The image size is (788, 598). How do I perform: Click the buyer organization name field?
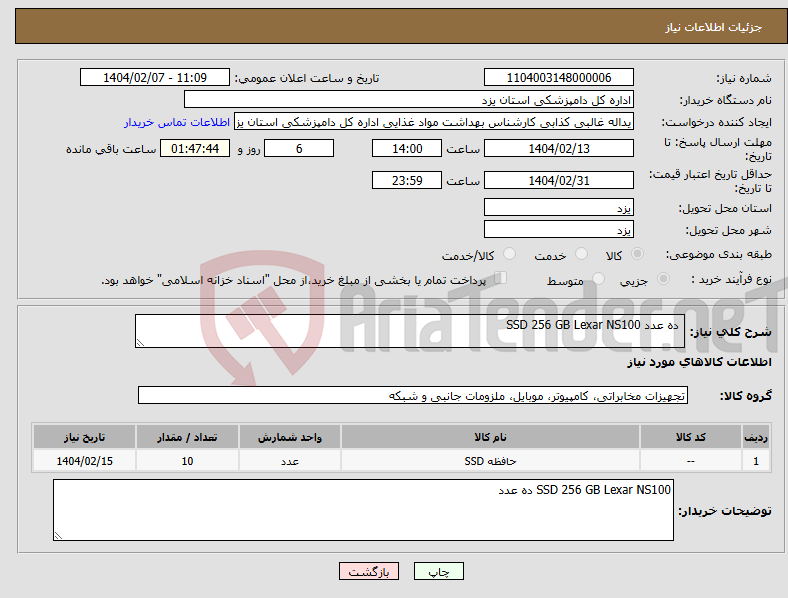pos(409,99)
